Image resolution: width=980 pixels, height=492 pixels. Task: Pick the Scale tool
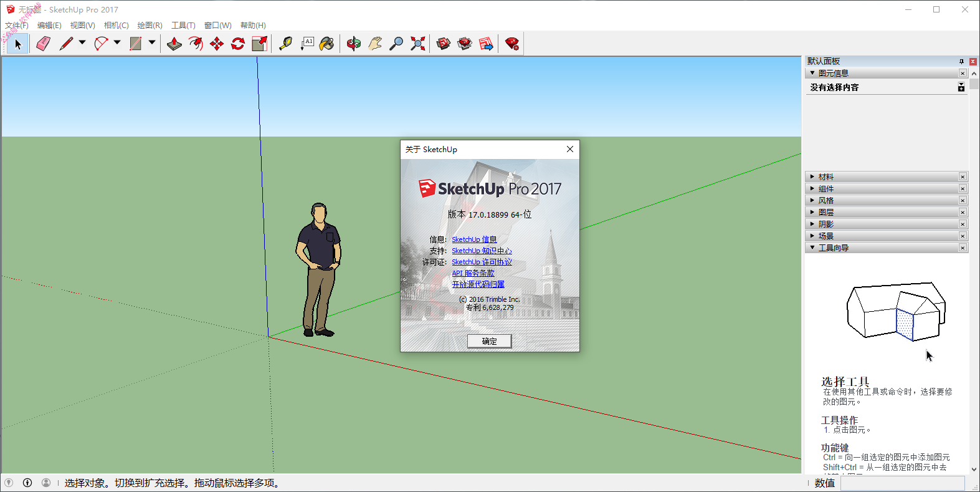click(x=259, y=44)
